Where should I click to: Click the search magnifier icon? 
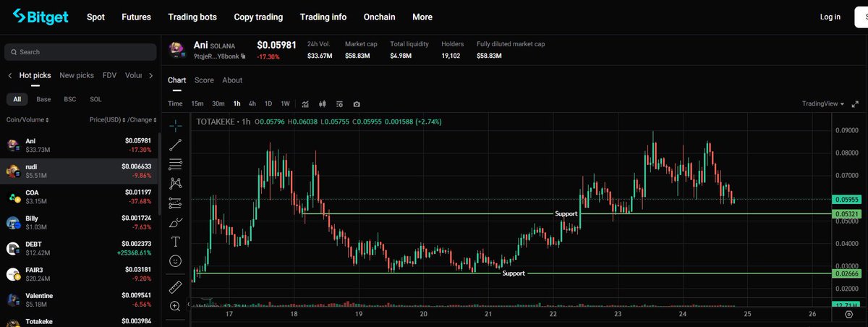(14, 52)
